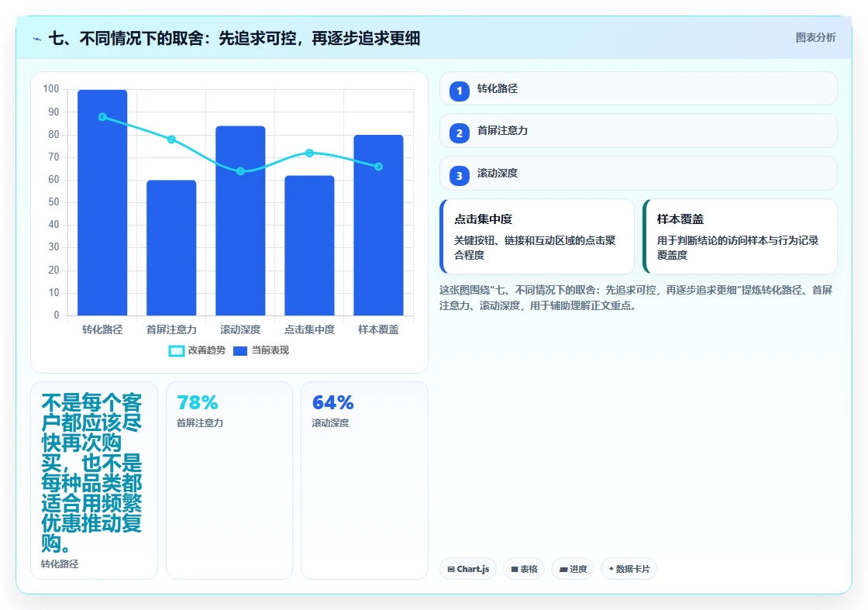
Task: Click the 点击集中度 x-axis label
Action: pyautogui.click(x=309, y=330)
